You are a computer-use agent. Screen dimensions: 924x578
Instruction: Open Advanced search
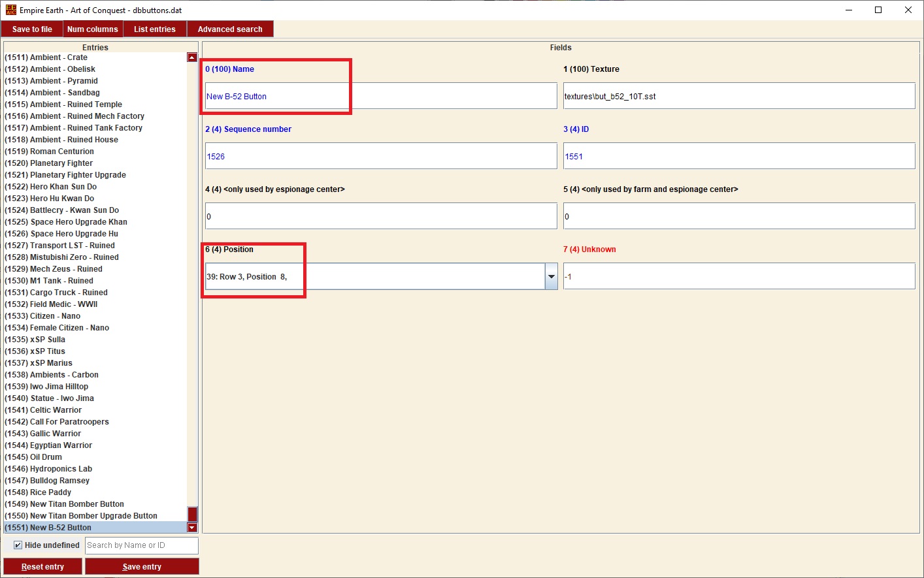[230, 29]
